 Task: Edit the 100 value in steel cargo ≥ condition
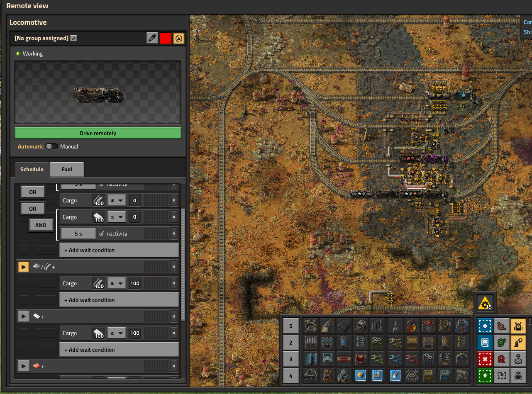click(x=134, y=283)
